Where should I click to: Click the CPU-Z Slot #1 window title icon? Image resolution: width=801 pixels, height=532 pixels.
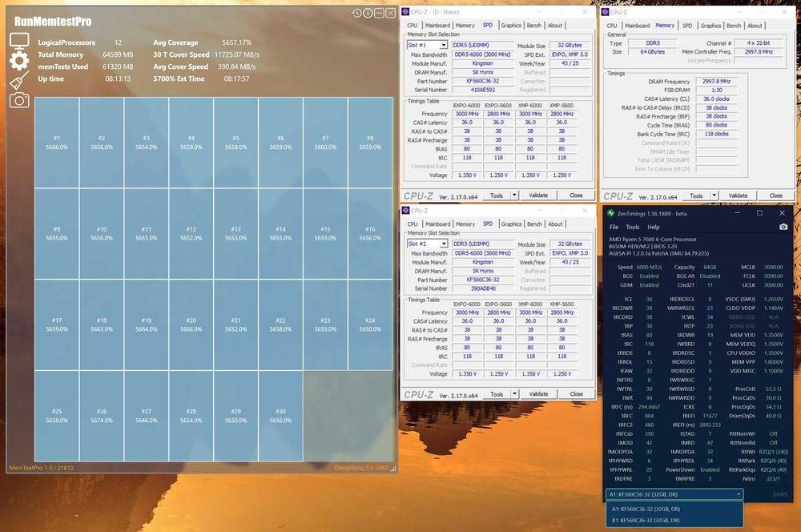point(405,12)
